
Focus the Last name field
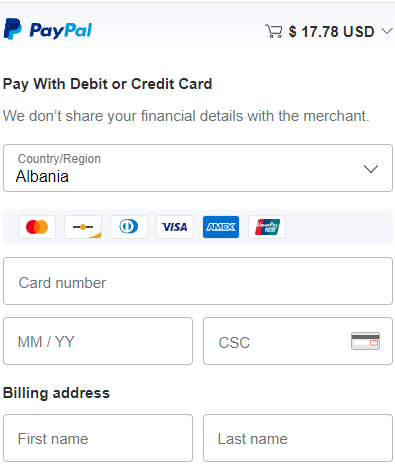click(x=298, y=438)
